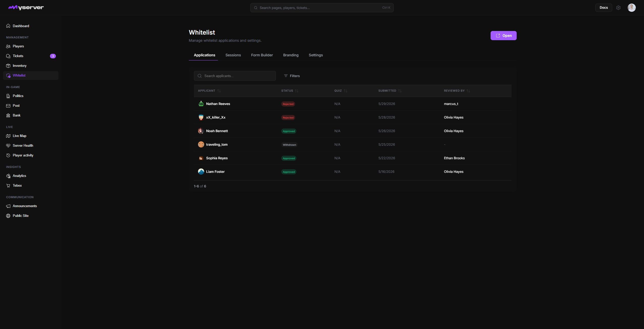Open settings via gear icon
The width and height of the screenshot is (644, 329).
pyautogui.click(x=618, y=8)
